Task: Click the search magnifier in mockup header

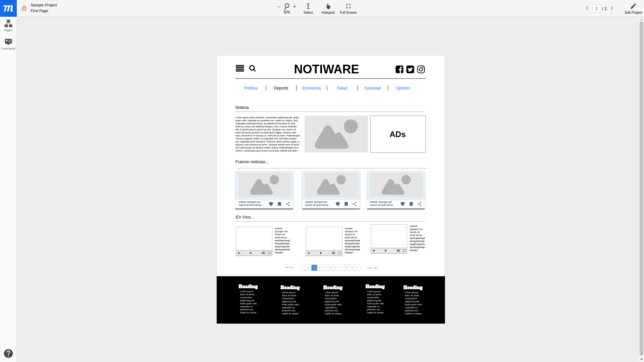Action: [253, 68]
